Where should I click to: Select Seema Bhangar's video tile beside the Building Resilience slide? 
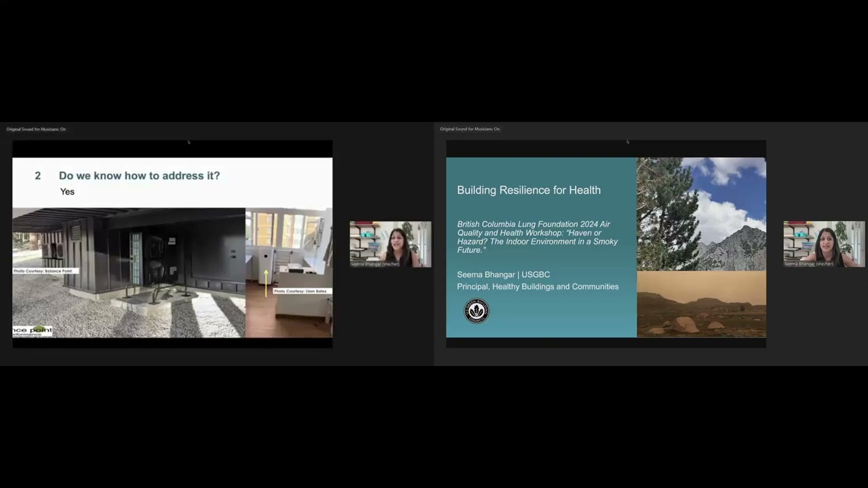pos(824,244)
